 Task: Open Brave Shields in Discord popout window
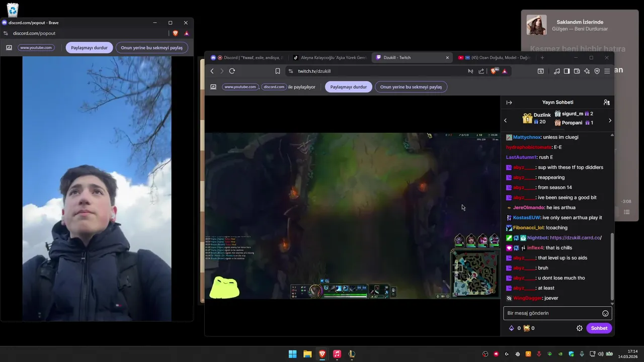pos(175,33)
